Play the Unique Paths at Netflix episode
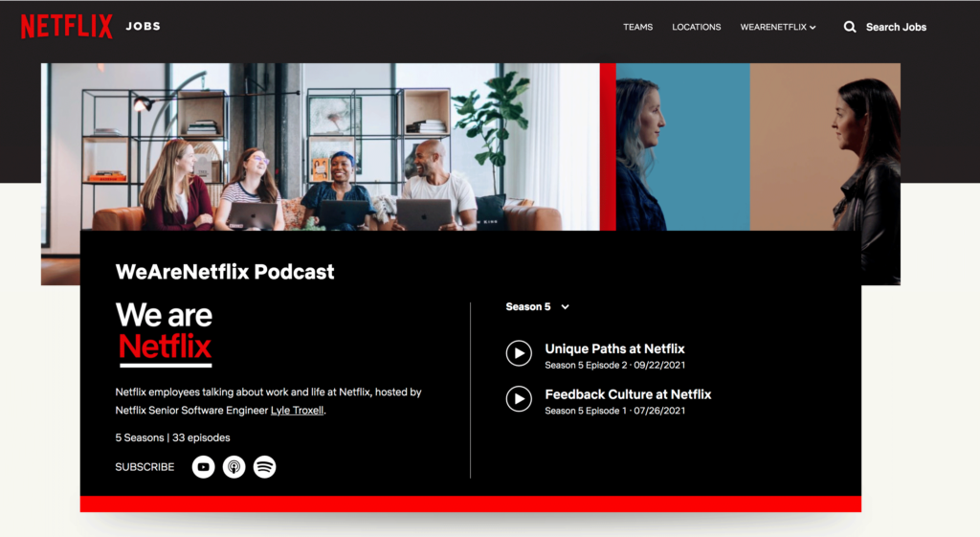Image resolution: width=980 pixels, height=537 pixels. pos(519,353)
